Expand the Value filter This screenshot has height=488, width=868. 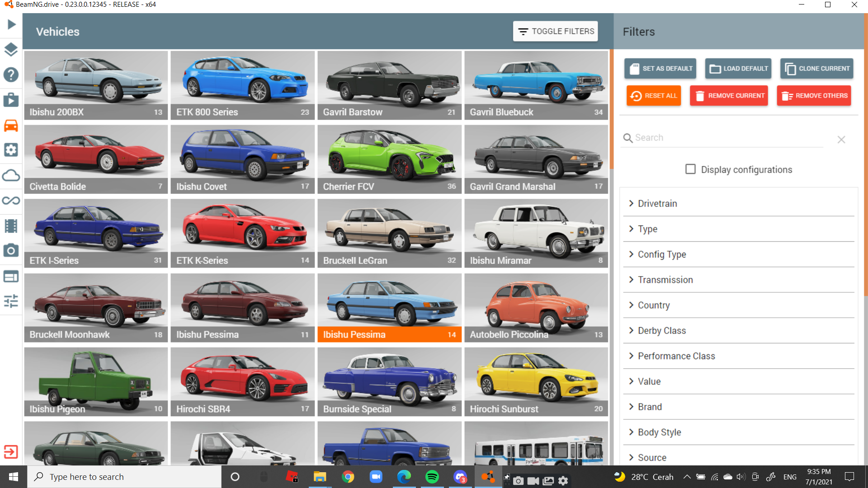739,381
